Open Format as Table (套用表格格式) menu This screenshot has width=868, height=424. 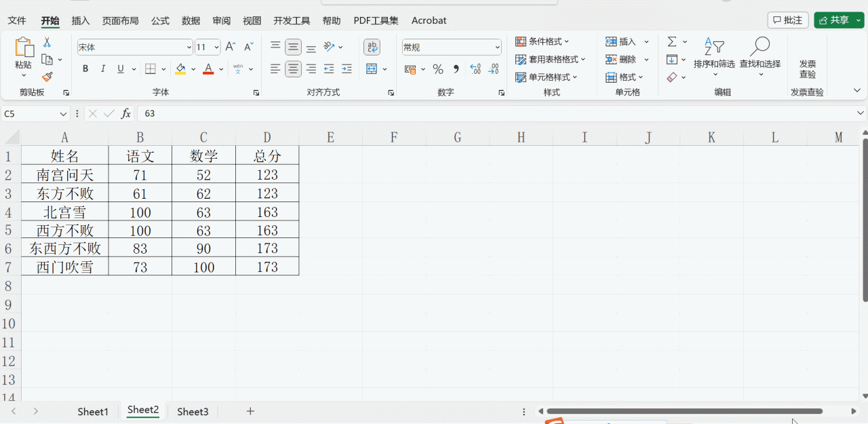tap(551, 60)
